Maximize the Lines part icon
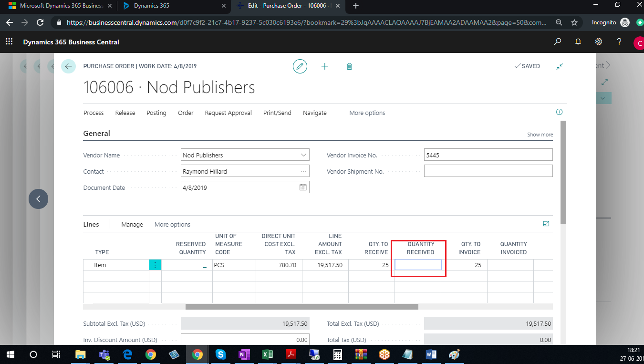 (546, 224)
